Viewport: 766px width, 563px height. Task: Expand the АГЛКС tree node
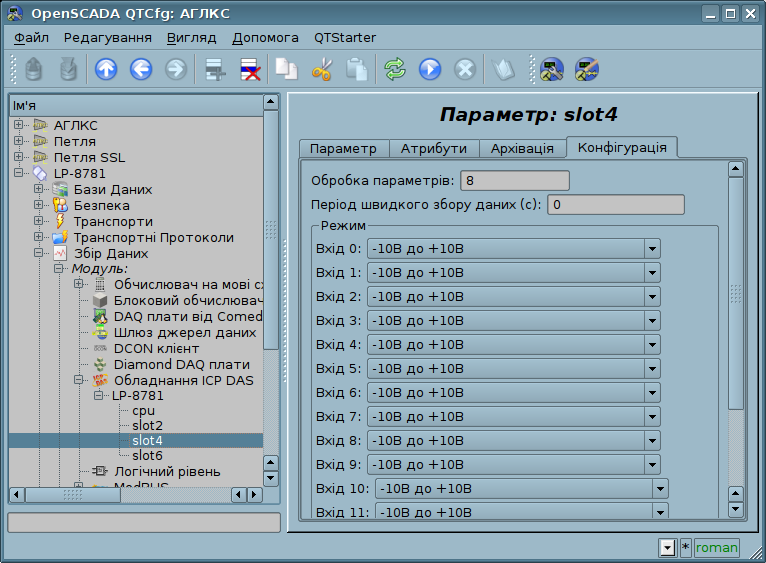pyautogui.click(x=18, y=125)
